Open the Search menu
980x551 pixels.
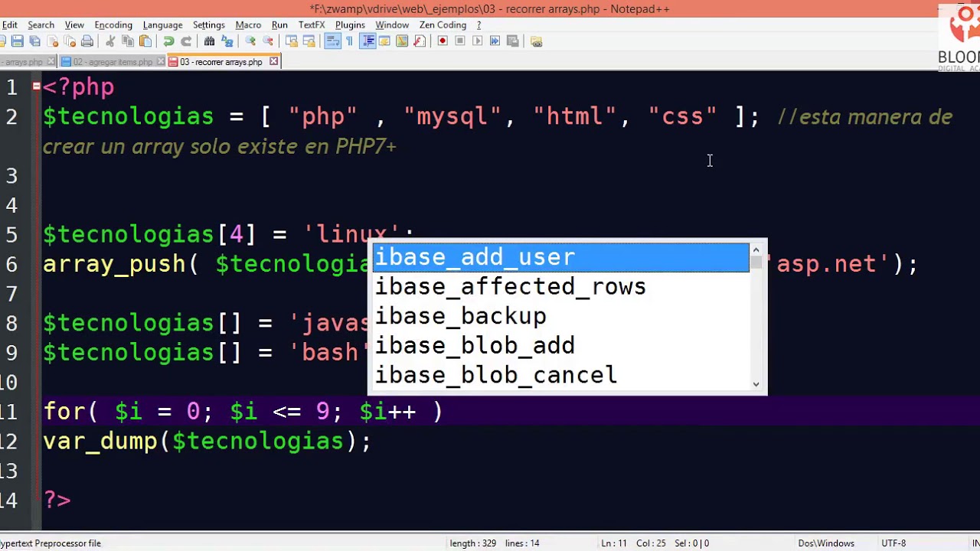click(x=41, y=24)
